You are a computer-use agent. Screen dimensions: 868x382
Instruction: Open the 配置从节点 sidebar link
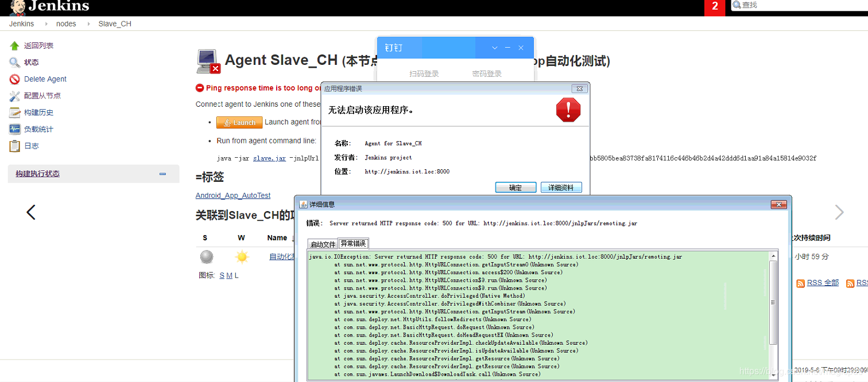point(42,96)
